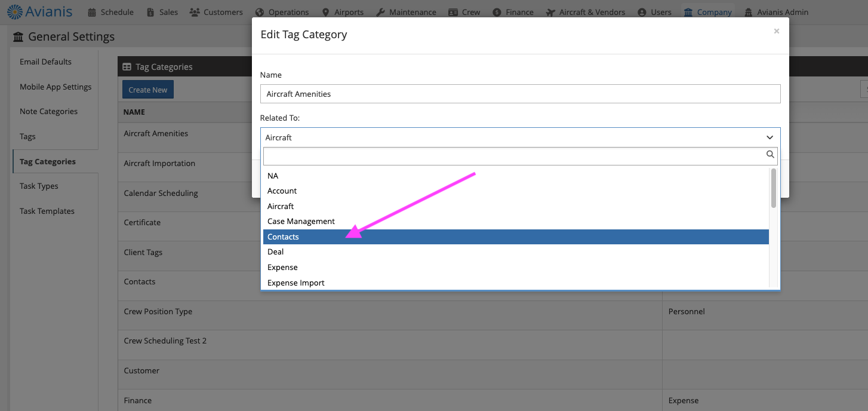Open the Maintenance wrench menu
868x411 pixels.
point(406,12)
